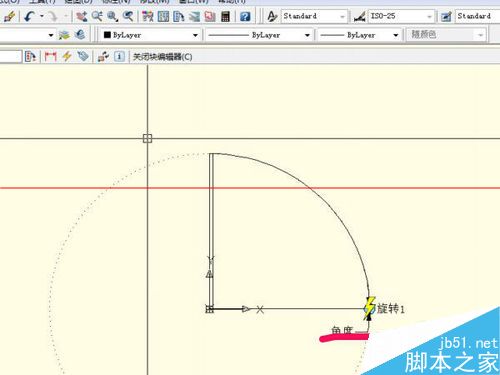500x375 pixels.
Task: Open the linetype ByLayer dropdown
Action: tap(259, 35)
